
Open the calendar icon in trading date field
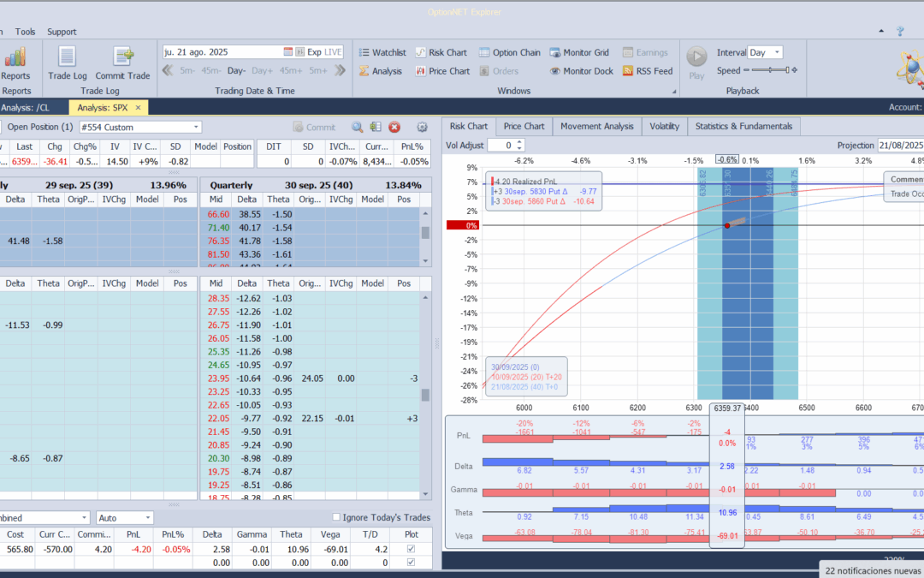288,52
